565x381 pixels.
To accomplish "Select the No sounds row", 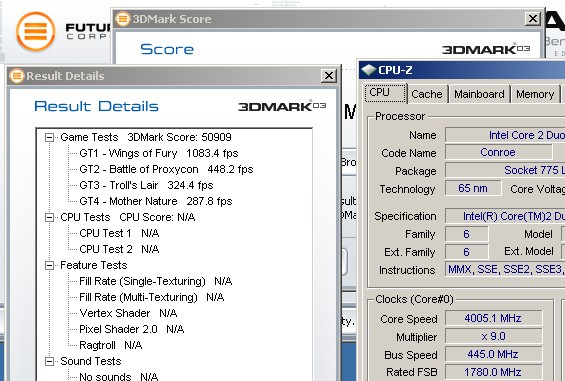I will [x=119, y=377].
